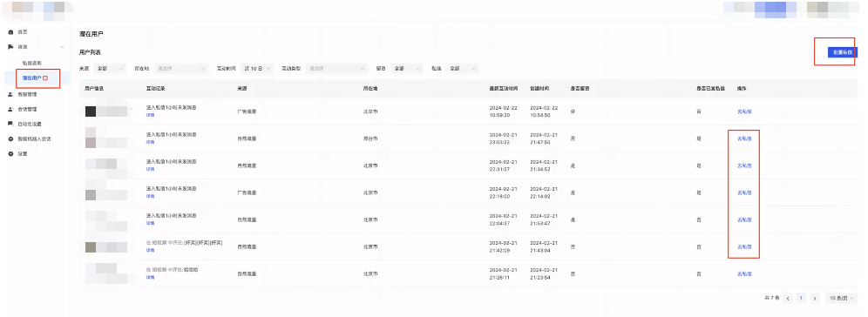Click the 是否已发私信 column header

pos(711,89)
